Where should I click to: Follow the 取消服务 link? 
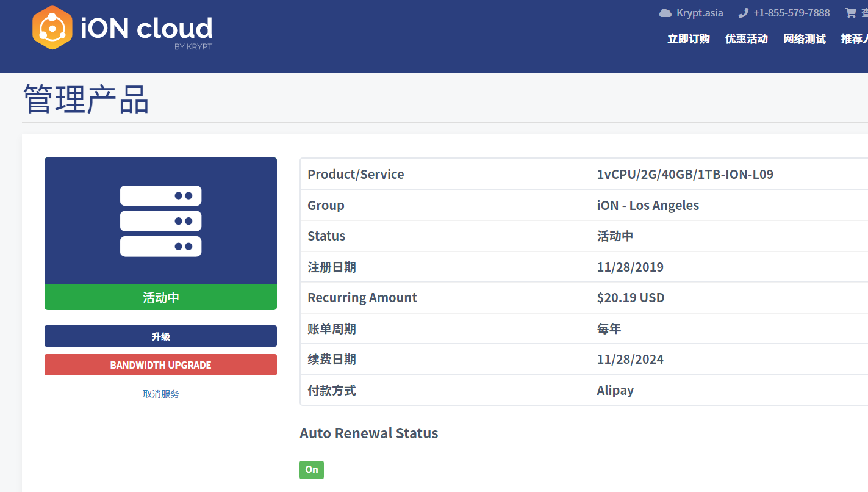pyautogui.click(x=161, y=394)
